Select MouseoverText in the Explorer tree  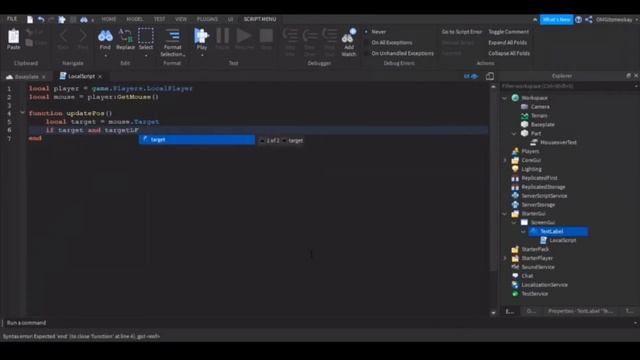click(x=558, y=142)
